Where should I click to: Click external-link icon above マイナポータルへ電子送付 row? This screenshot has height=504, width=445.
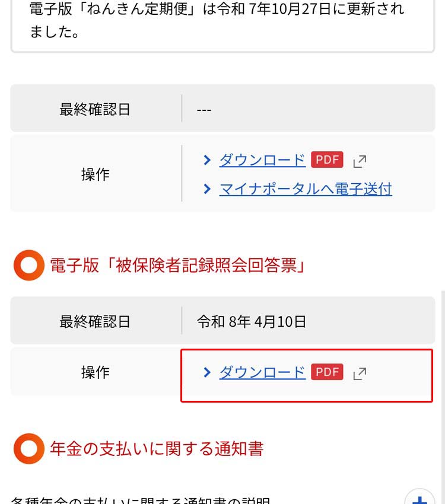[x=360, y=160]
